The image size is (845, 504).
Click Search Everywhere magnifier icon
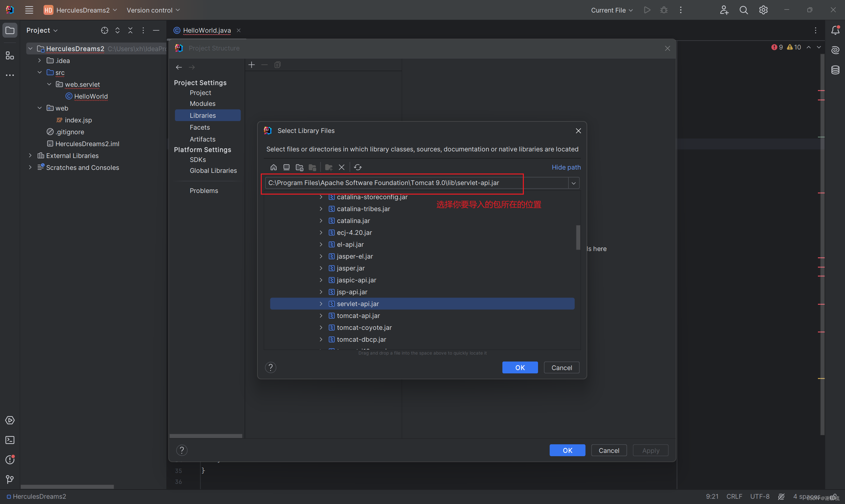coord(743,10)
